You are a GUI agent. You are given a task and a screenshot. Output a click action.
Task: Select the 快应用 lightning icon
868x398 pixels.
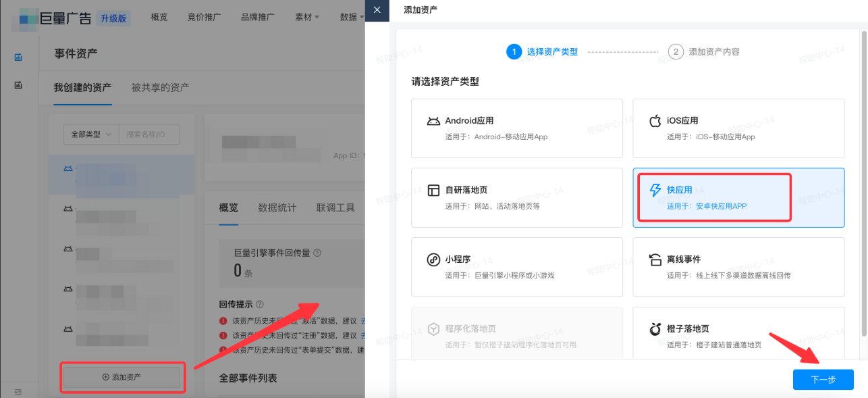655,191
